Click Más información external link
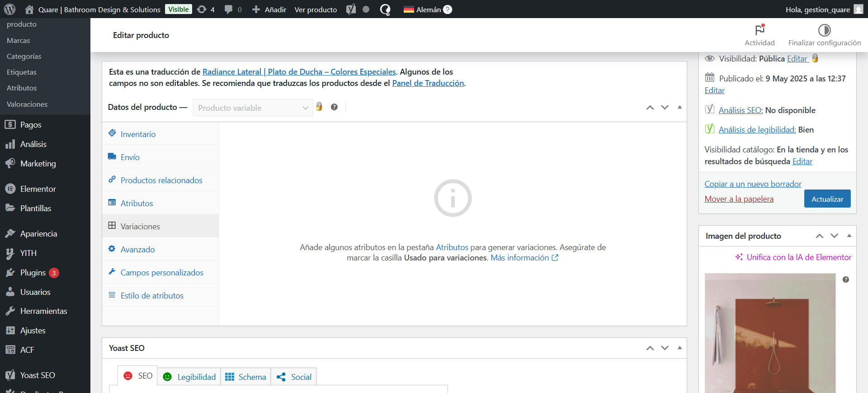The width and height of the screenshot is (868, 393). tap(524, 258)
